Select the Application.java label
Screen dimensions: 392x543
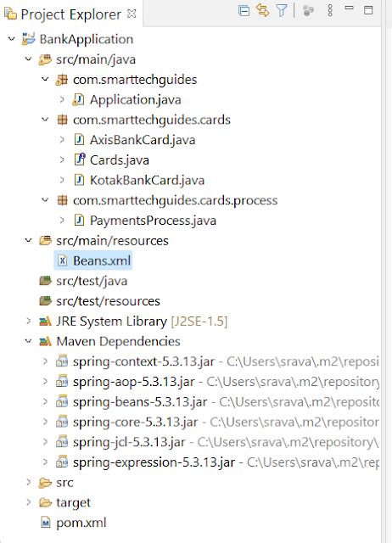pyautogui.click(x=136, y=100)
